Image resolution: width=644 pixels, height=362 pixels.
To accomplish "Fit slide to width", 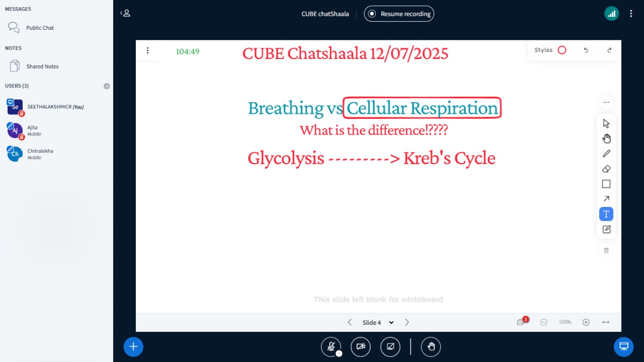I will pos(606,322).
